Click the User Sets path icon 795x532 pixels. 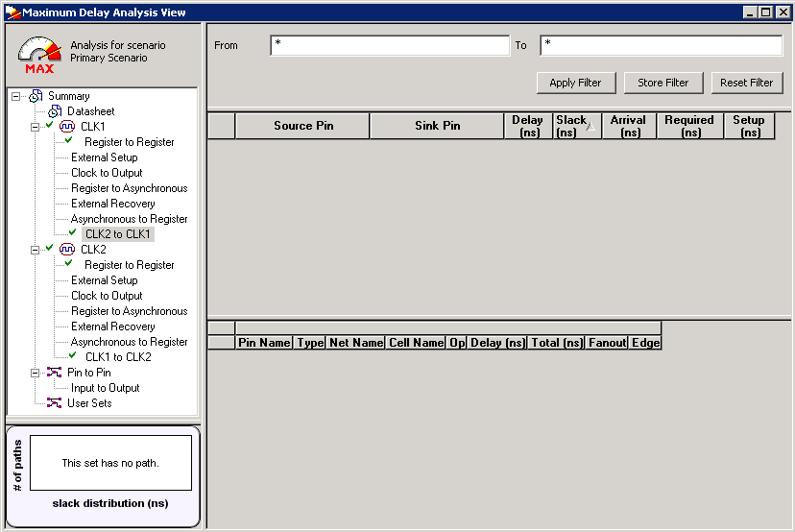pyautogui.click(x=55, y=402)
